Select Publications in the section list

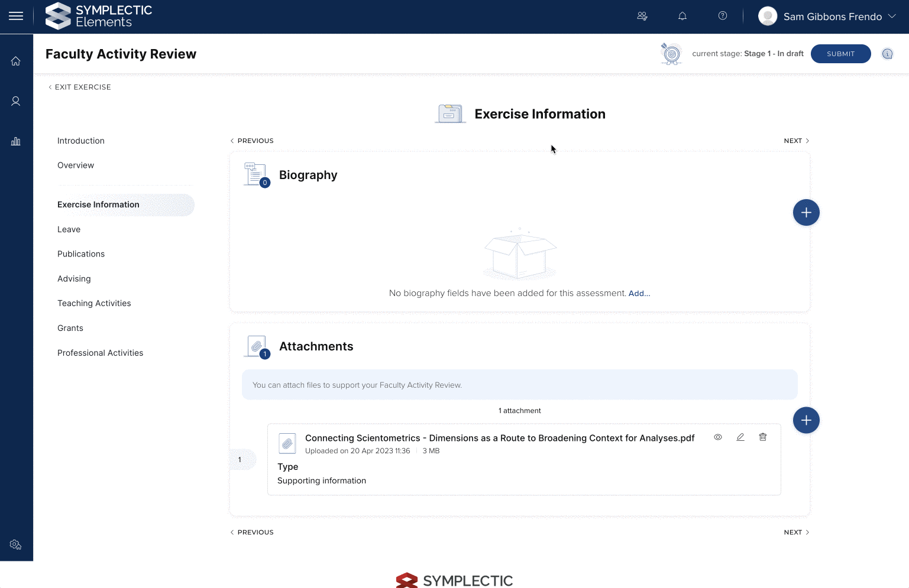[x=81, y=254]
